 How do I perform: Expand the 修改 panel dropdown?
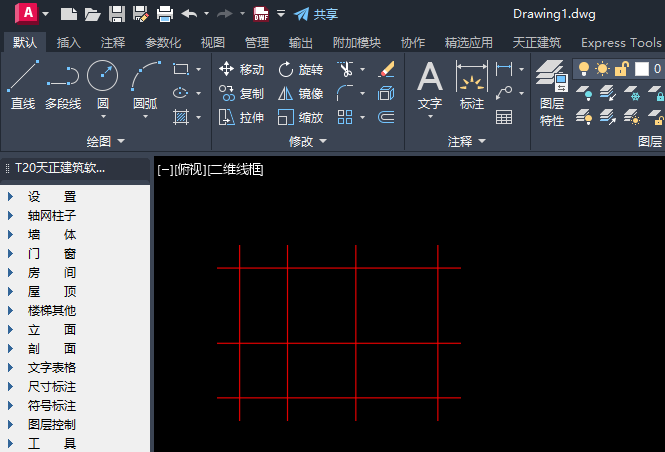[323, 141]
